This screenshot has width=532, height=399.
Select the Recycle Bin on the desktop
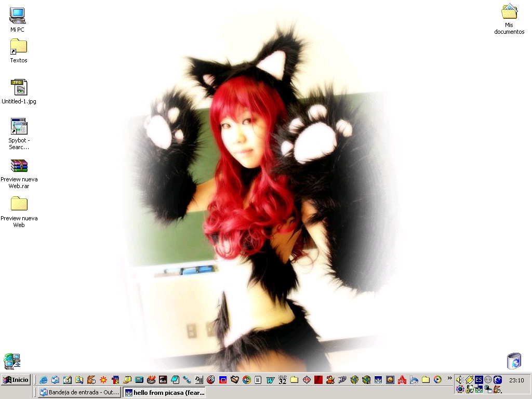click(514, 361)
